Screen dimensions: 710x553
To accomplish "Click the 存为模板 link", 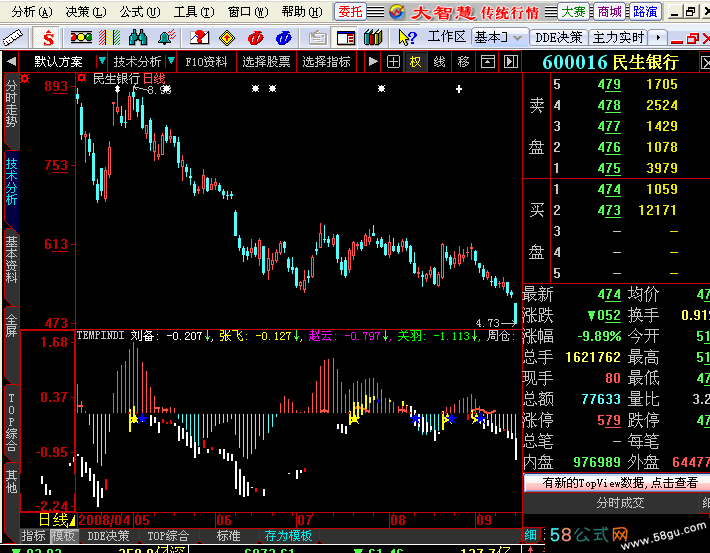I will 288,536.
